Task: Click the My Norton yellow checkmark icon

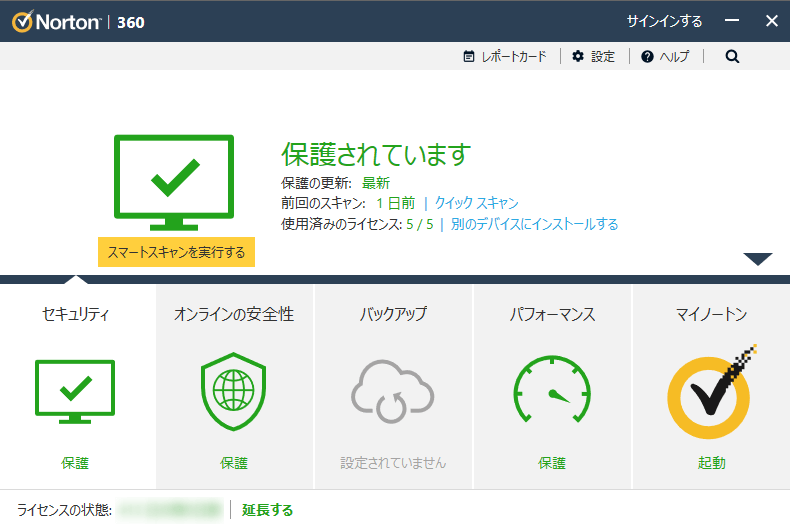Action: 710,392
